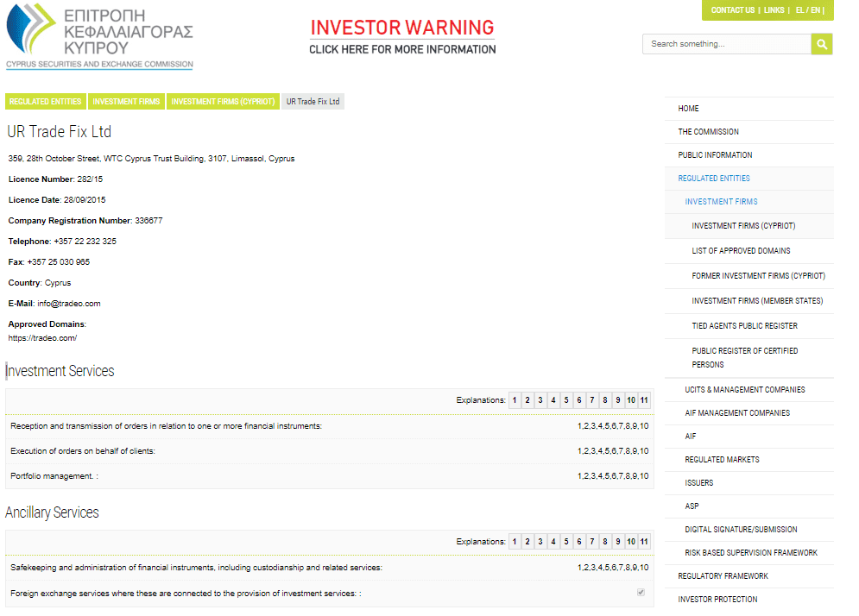Open explanation number 1
859x616 pixels.
(515, 399)
